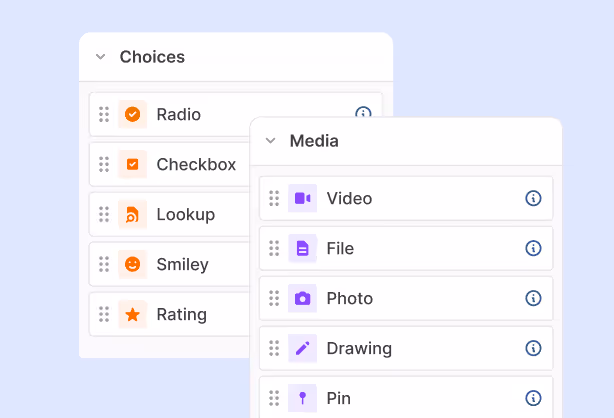614x418 pixels.
Task: Click the orange Rating star icon
Action: [132, 314]
